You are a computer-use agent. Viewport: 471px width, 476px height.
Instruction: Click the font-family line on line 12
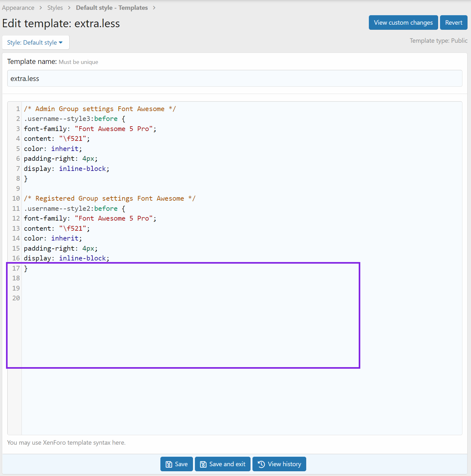[90, 218]
